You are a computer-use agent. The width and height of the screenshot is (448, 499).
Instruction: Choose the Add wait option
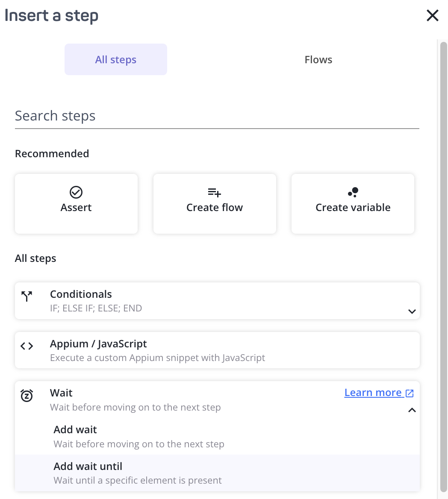click(x=217, y=436)
